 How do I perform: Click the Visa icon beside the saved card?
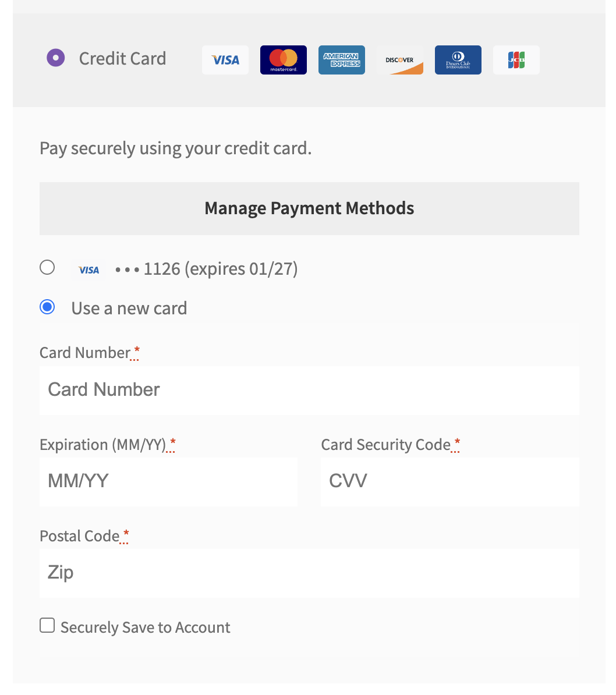88,269
